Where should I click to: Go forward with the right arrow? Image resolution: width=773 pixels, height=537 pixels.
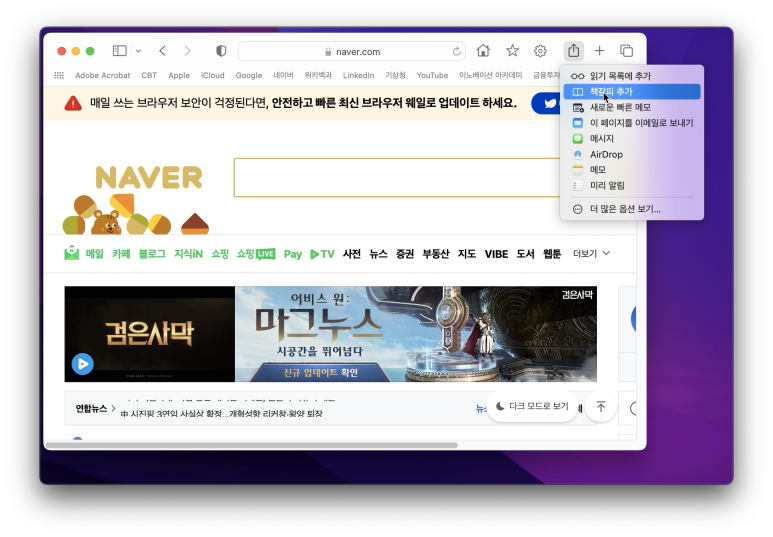[x=187, y=51]
